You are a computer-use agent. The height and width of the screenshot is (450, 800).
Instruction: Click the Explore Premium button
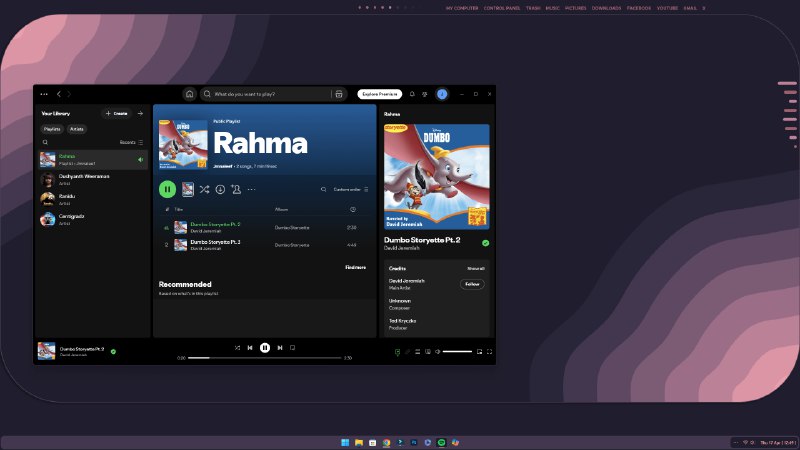pyautogui.click(x=380, y=94)
